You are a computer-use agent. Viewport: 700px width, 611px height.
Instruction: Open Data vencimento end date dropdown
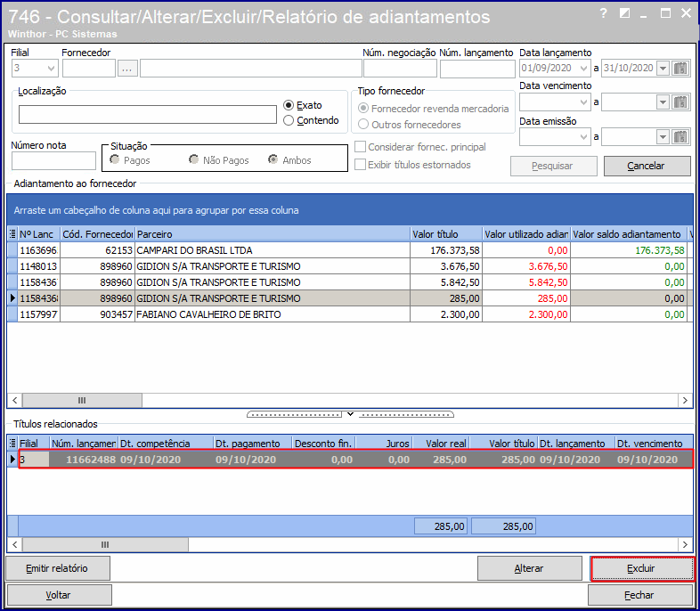(663, 102)
